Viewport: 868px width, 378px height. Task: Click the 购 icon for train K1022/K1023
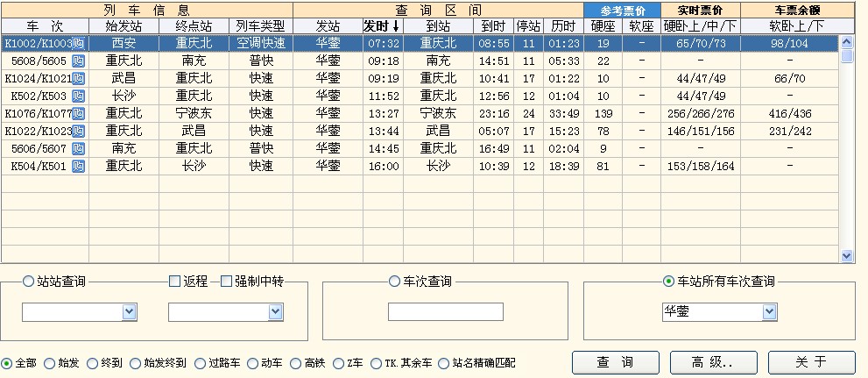click(79, 132)
